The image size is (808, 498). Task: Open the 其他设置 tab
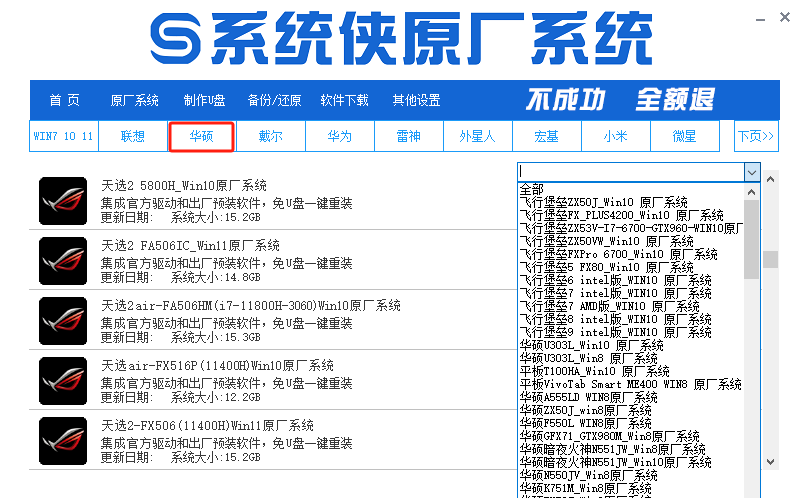point(416,100)
